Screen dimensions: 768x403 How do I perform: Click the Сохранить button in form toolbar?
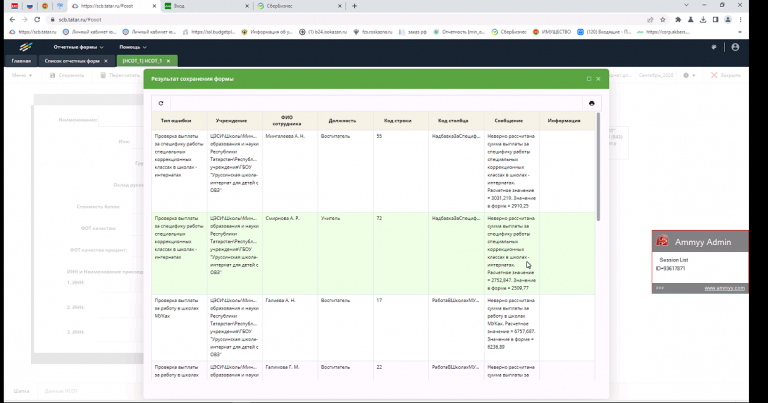pyautogui.click(x=67, y=75)
